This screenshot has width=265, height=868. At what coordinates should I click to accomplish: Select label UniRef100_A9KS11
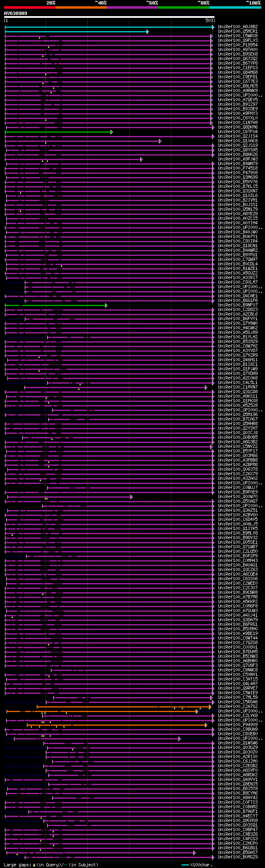pos(238,396)
